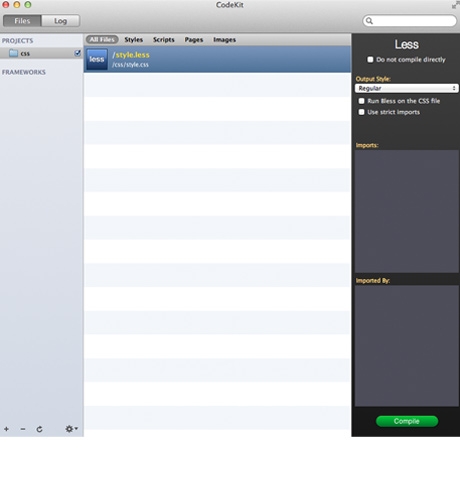
Task: Click the yellow minimize window button
Action: tap(17, 5)
